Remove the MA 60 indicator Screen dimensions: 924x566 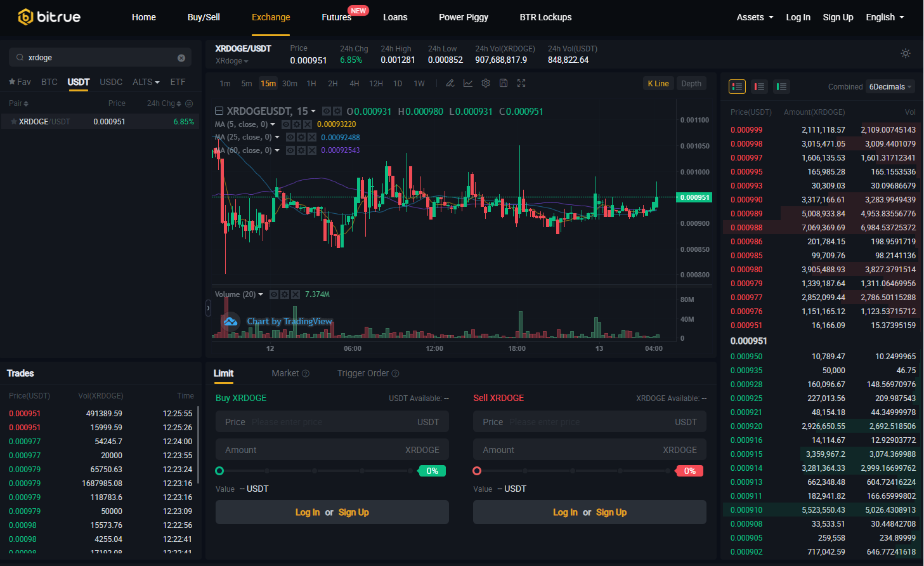point(312,150)
